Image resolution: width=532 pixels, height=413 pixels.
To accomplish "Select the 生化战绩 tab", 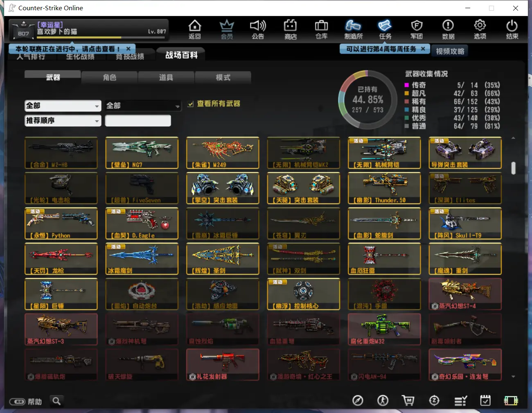I will [80, 57].
